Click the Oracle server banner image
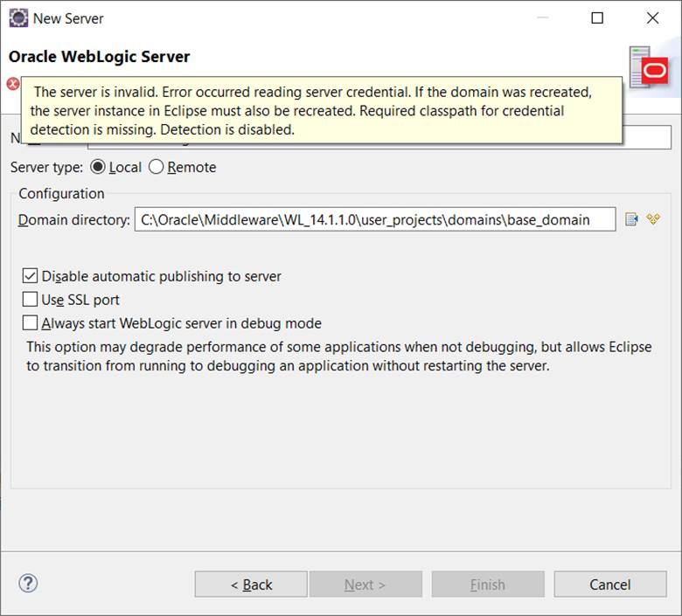The image size is (682, 616). pyautogui.click(x=649, y=67)
